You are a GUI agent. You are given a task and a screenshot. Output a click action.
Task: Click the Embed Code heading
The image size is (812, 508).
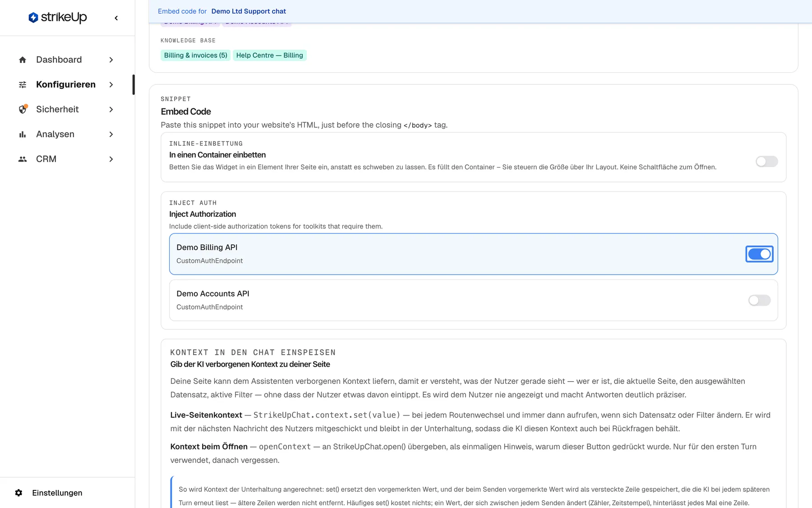[186, 112]
